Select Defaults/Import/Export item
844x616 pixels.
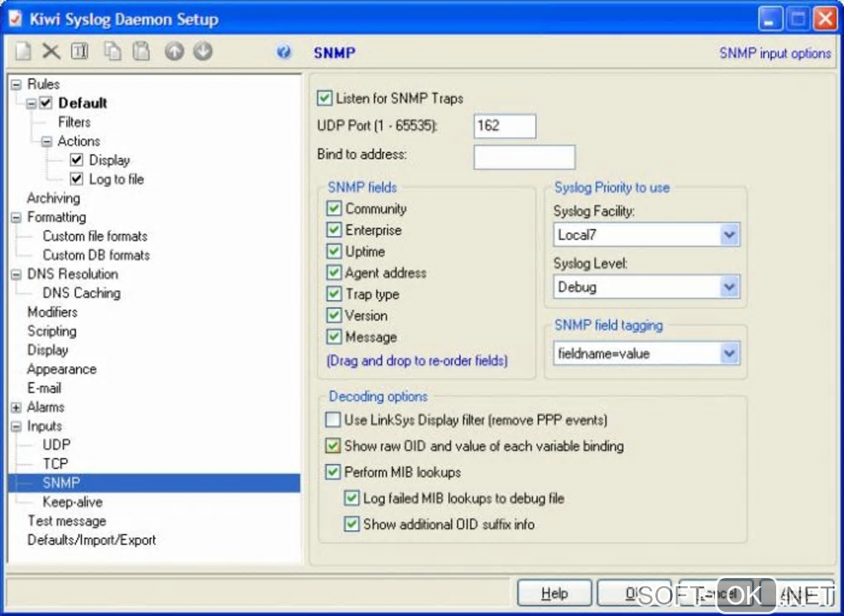pos(92,540)
